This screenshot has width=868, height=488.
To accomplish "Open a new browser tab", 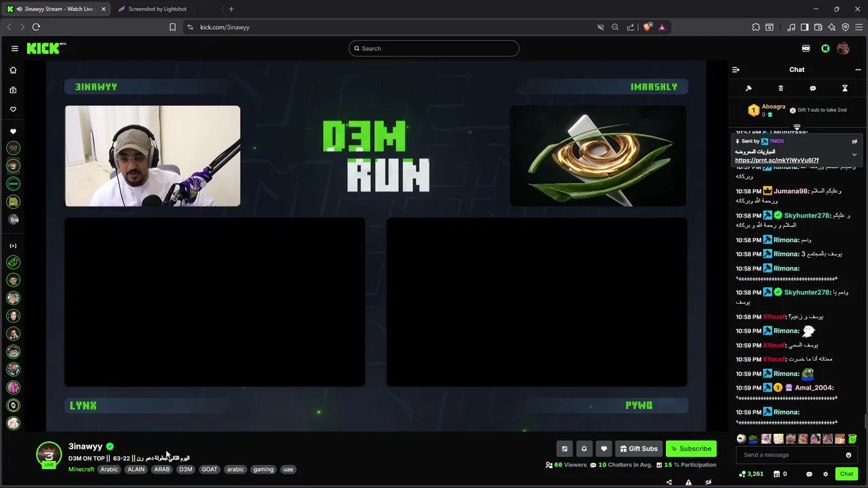I will pos(231,9).
